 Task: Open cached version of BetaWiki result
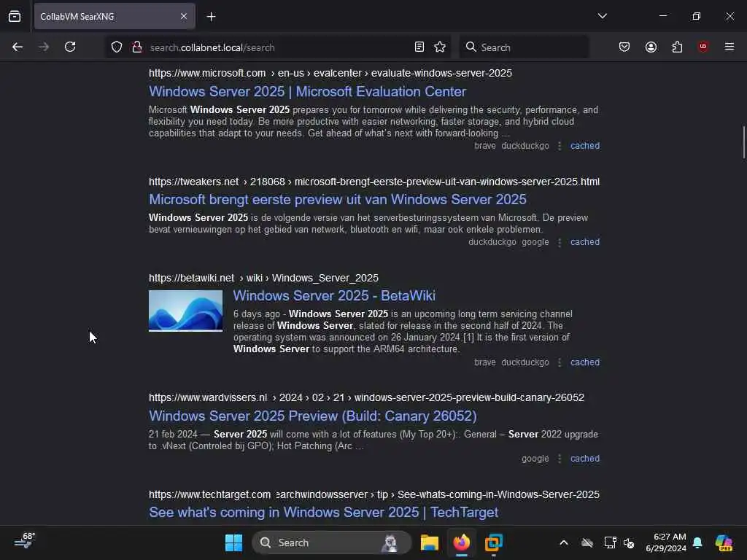[585, 362]
